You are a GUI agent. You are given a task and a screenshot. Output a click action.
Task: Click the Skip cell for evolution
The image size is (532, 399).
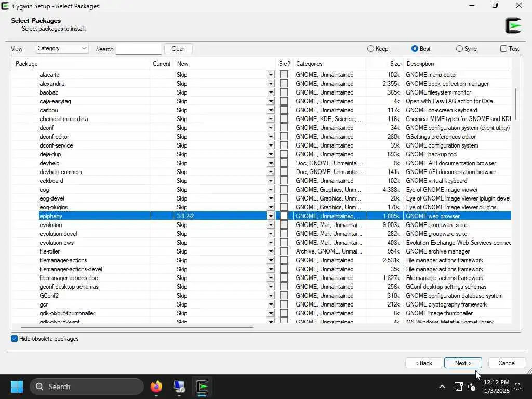pos(220,225)
